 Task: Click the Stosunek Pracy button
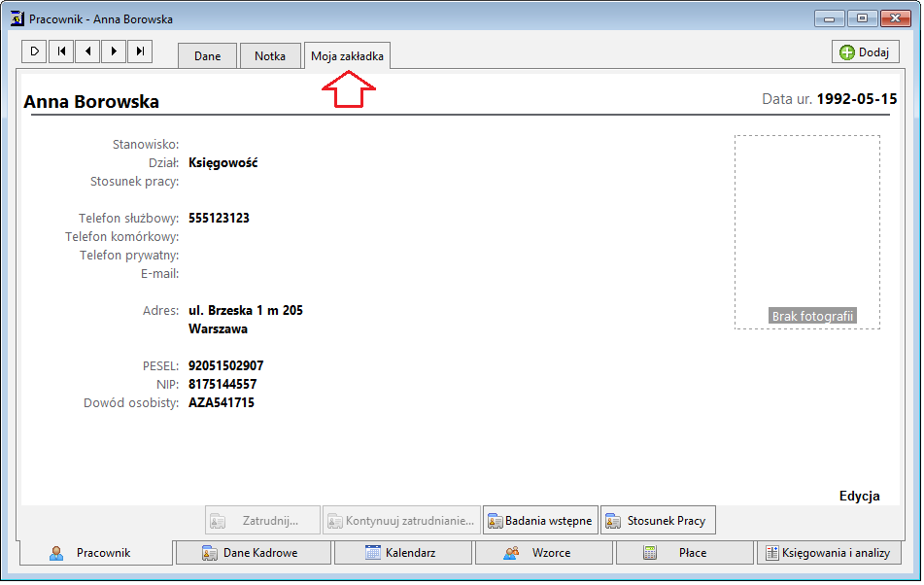click(x=658, y=521)
